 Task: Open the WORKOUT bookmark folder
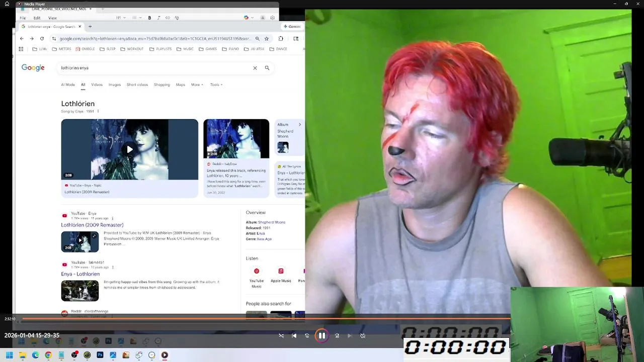(132, 49)
